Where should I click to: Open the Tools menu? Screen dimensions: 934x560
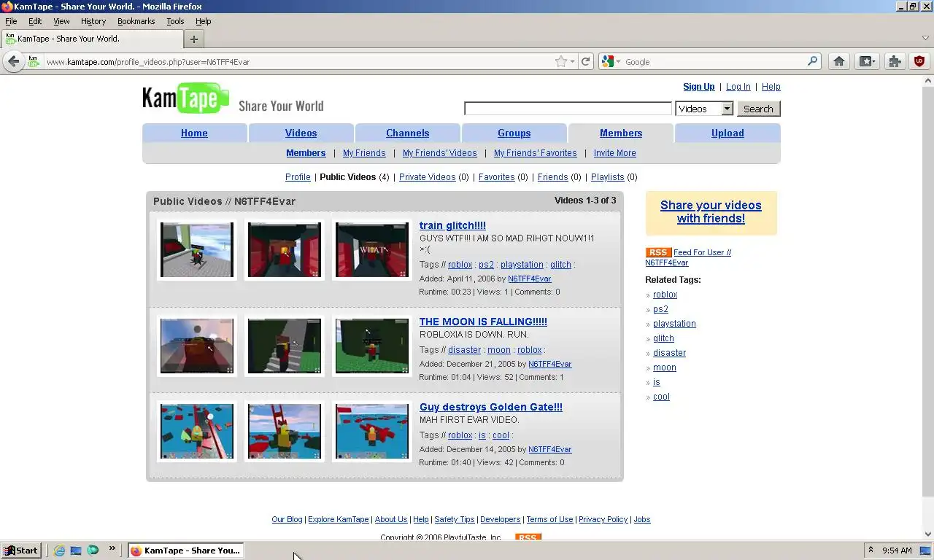click(175, 21)
